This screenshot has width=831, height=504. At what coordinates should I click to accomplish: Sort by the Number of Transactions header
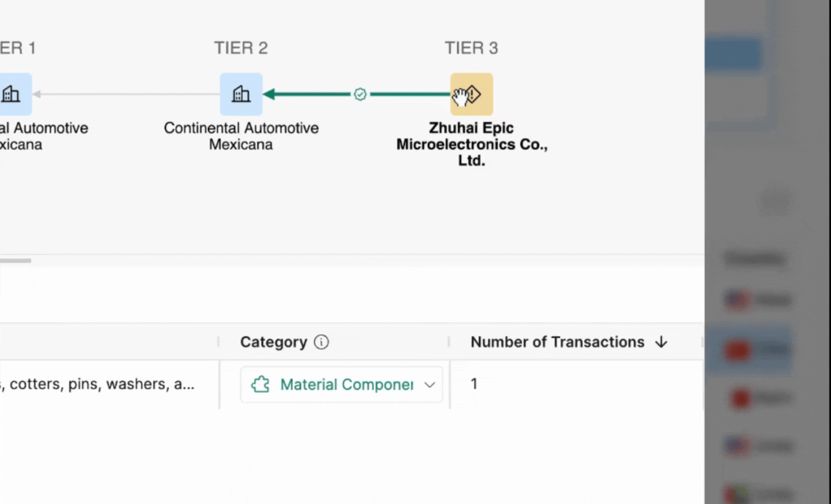(x=557, y=342)
